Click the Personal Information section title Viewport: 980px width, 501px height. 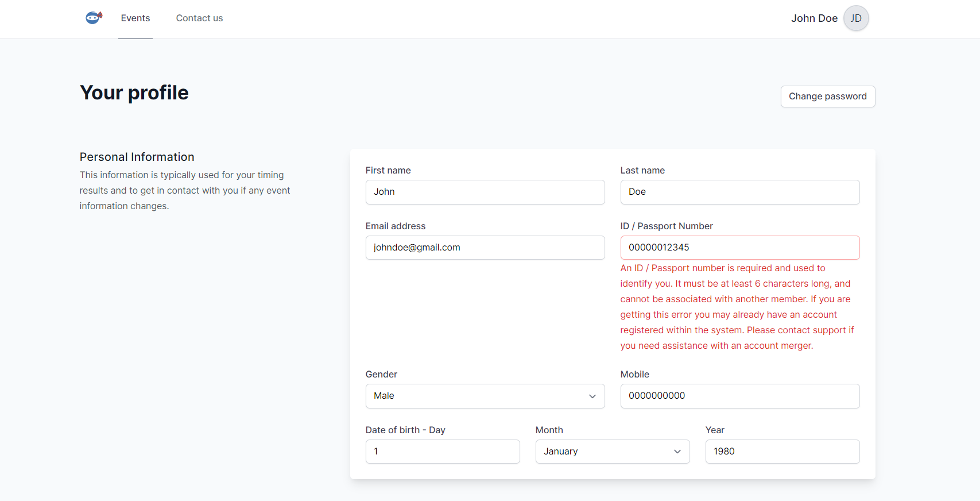tap(137, 157)
